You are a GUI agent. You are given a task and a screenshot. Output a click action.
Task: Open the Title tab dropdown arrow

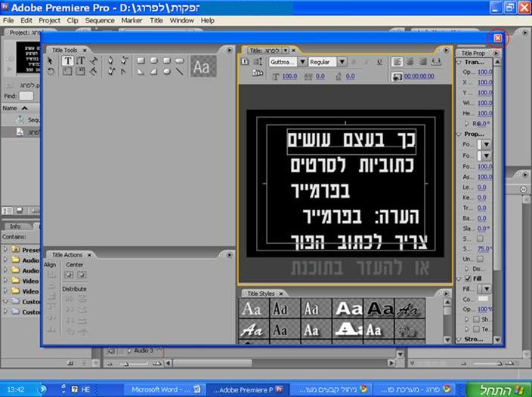pos(286,51)
